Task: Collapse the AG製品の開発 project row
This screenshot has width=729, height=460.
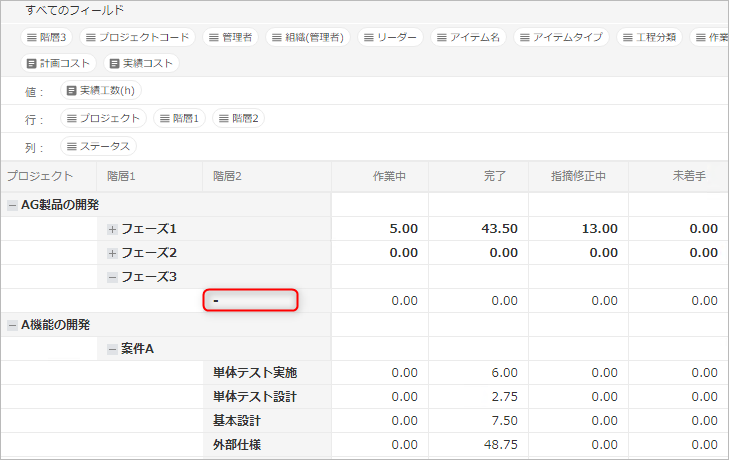Action: [x=12, y=205]
